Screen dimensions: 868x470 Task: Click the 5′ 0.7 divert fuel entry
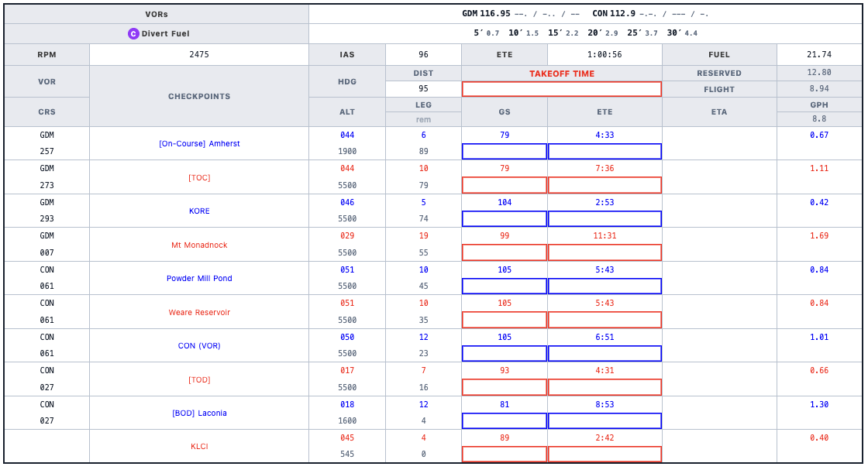pyautogui.click(x=487, y=33)
